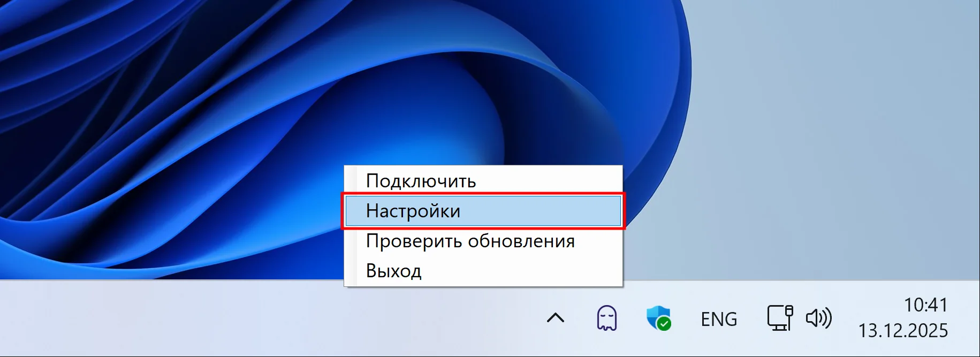Open Windows Security shield tray icon
This screenshot has width=980, height=357.
657,317
